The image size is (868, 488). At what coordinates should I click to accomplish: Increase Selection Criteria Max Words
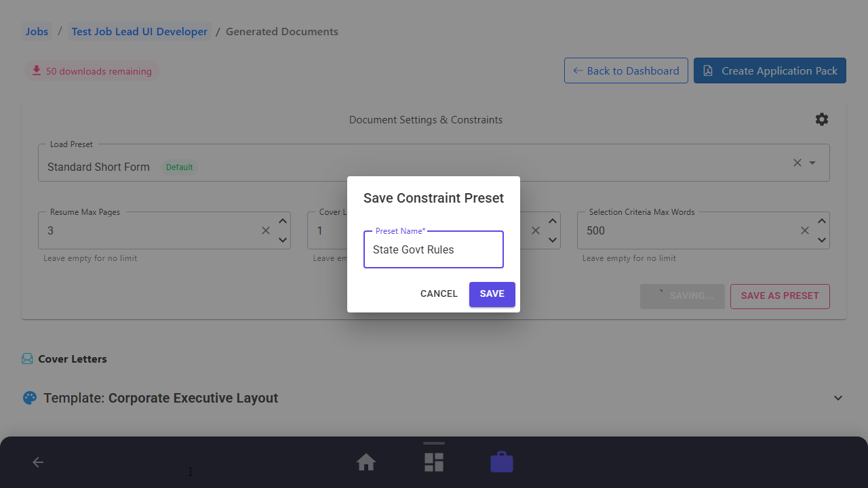click(x=822, y=221)
